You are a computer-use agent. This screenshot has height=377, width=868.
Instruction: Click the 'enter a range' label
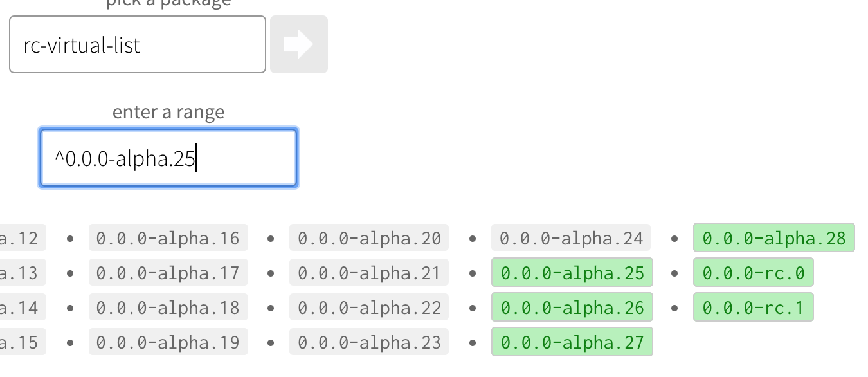(x=168, y=111)
